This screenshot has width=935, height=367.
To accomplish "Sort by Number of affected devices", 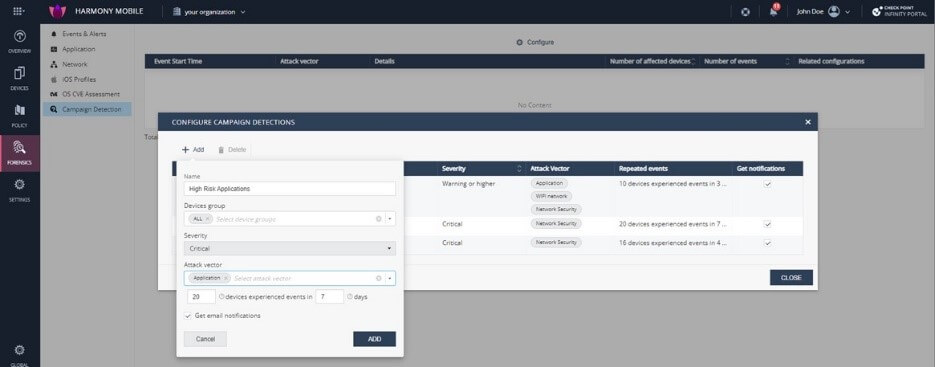I will pos(693,61).
